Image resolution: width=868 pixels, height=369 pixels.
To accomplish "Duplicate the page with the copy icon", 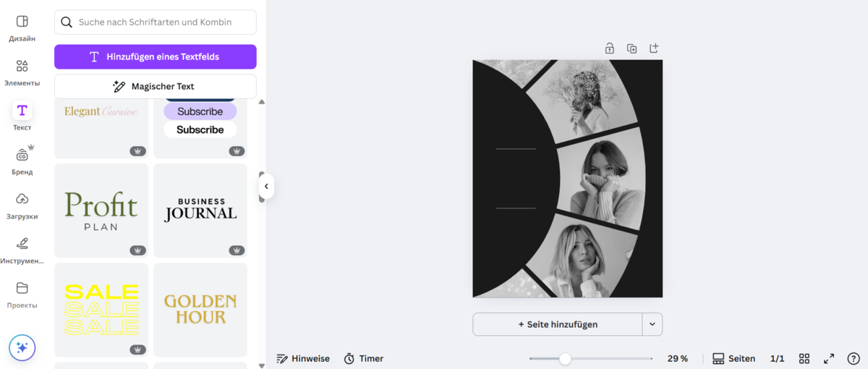I will [x=631, y=48].
